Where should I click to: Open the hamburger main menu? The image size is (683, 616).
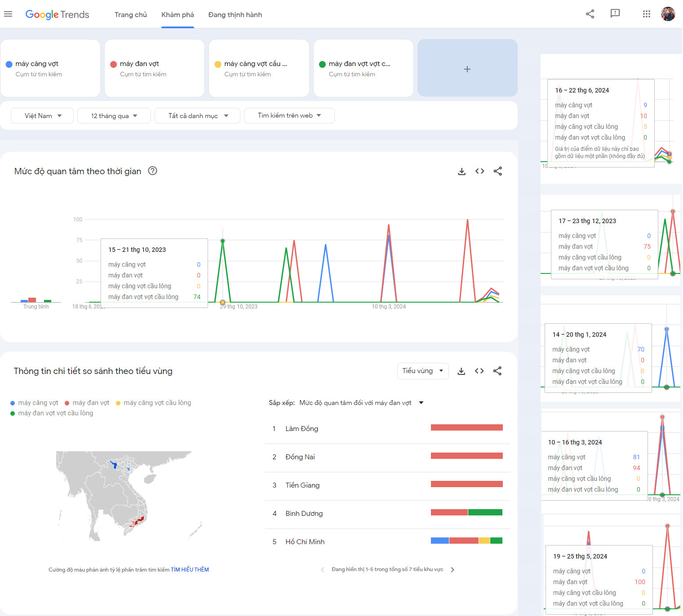tap(8, 14)
